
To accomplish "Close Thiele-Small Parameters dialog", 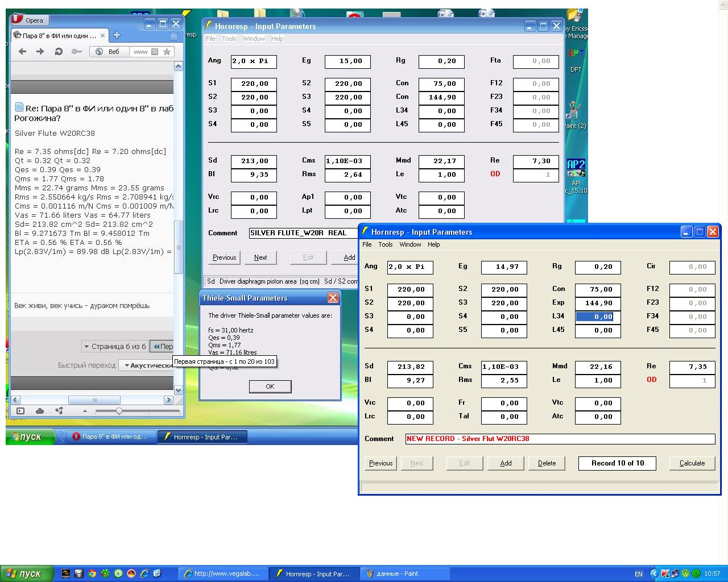I will [x=333, y=298].
